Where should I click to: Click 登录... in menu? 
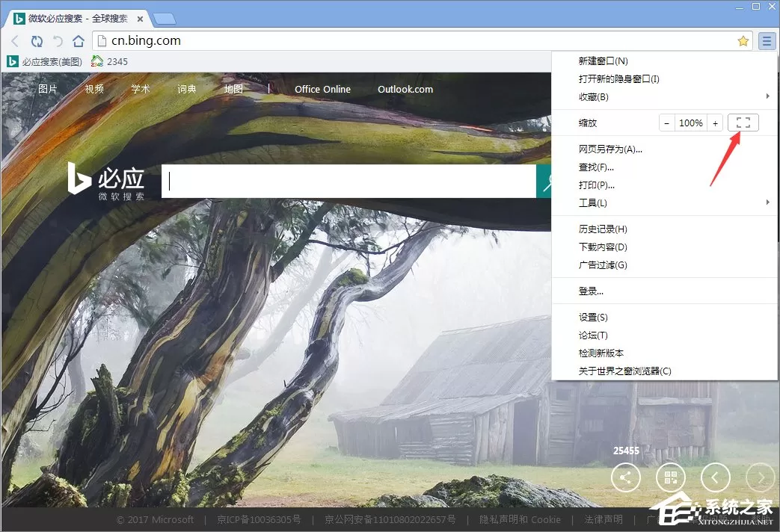point(665,291)
